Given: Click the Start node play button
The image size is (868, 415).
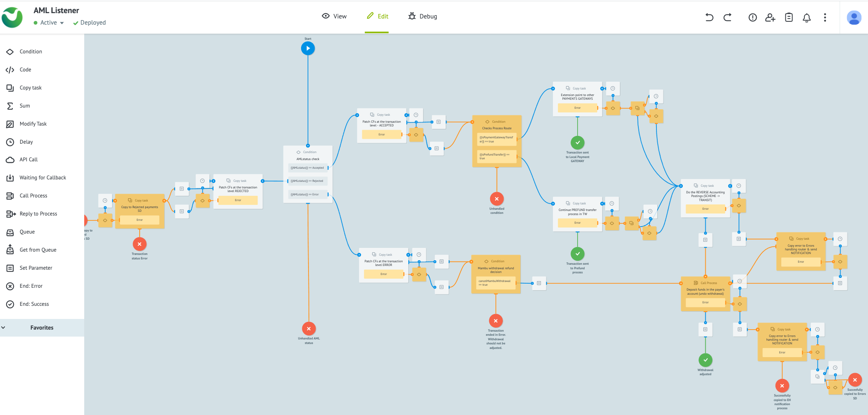Looking at the screenshot, I should (x=308, y=48).
